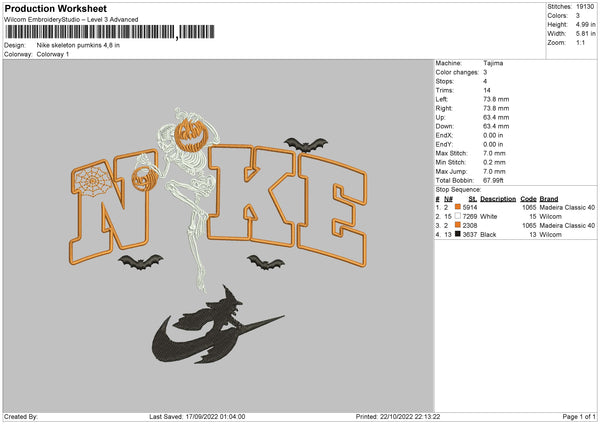Click the bat below letter K

tap(266, 263)
